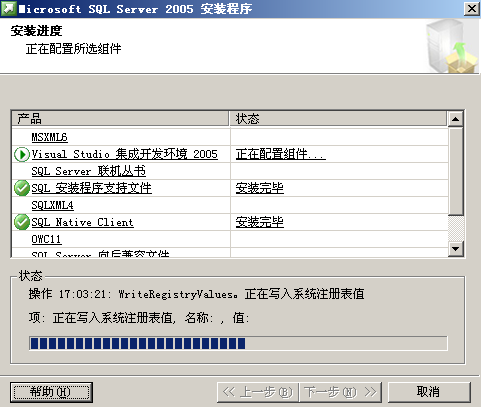Viewport: 481px width, 407px height.
Task: Close the SQL Server 2005 installer window
Action: point(471,9)
